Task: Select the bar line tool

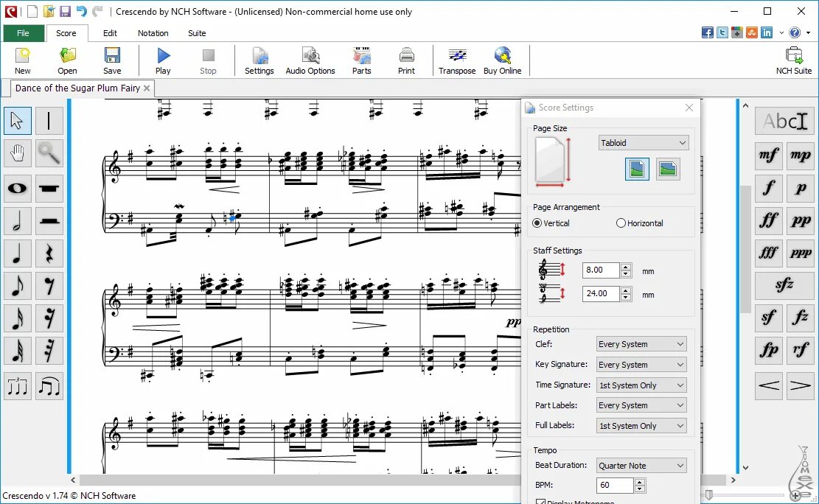Action: tap(49, 121)
